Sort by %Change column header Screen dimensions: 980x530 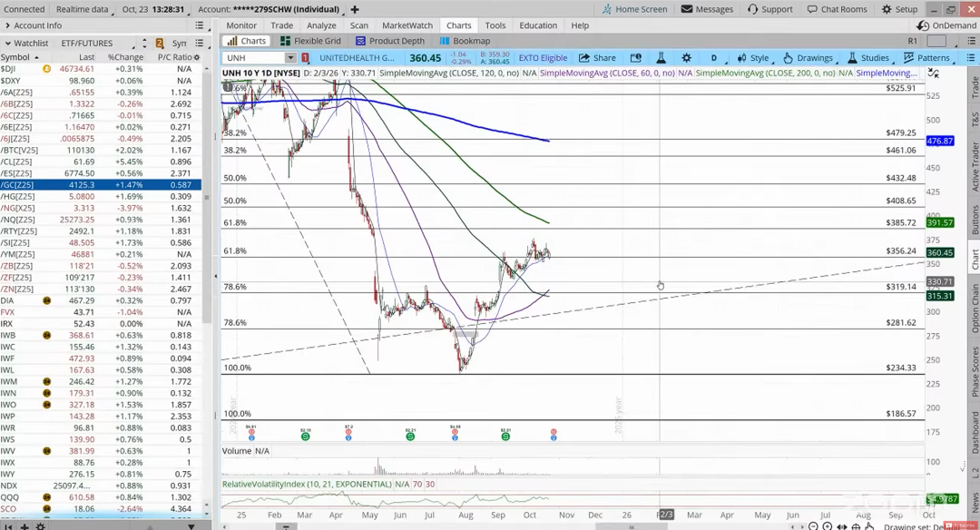[x=125, y=57]
